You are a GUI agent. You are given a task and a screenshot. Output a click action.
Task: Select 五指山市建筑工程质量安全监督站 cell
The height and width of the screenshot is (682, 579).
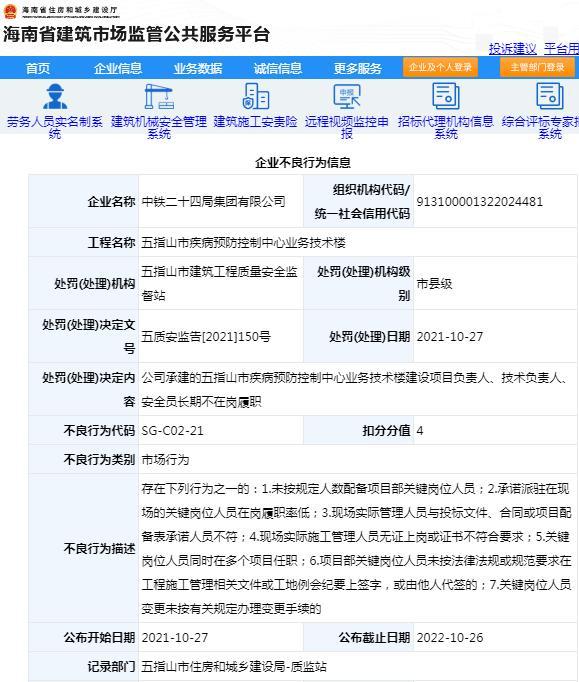tap(220, 284)
